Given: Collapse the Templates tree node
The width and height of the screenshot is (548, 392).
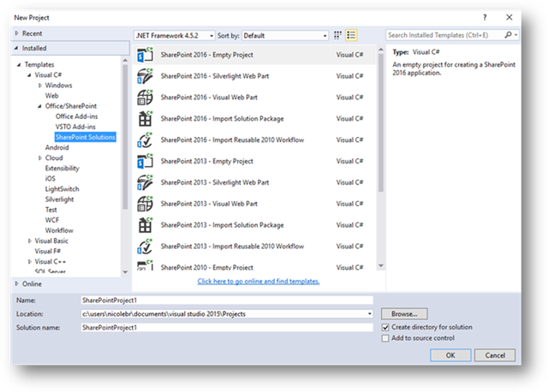Looking at the screenshot, I should [19, 65].
